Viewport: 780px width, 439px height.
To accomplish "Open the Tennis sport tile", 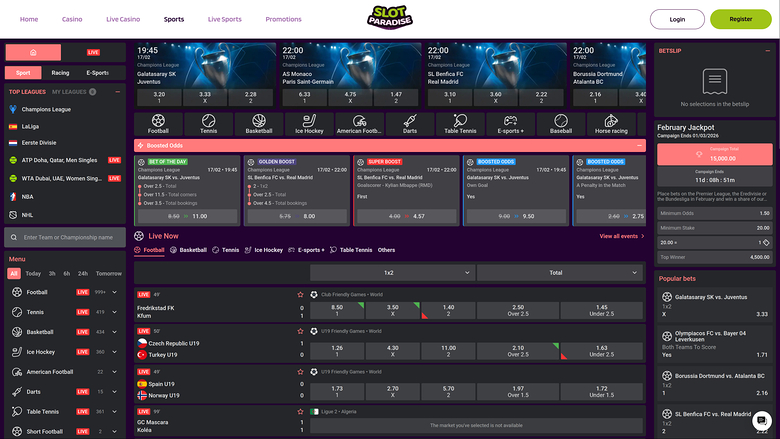I will [x=208, y=124].
